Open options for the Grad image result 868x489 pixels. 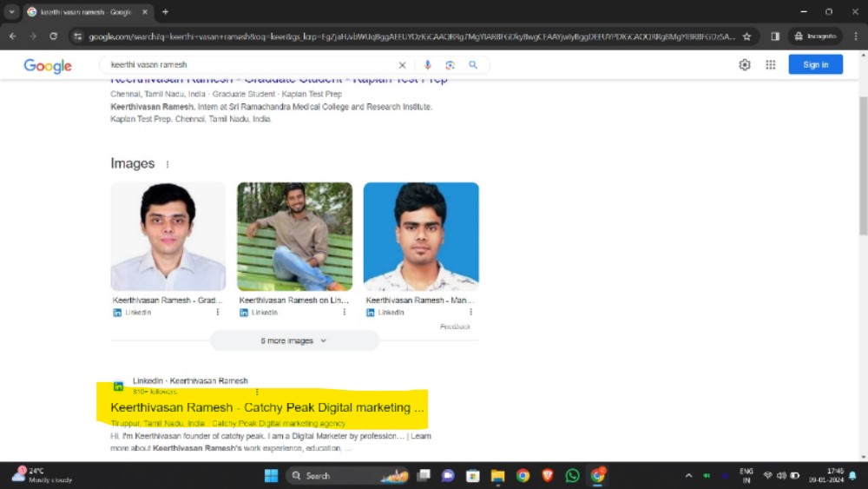[218, 313]
